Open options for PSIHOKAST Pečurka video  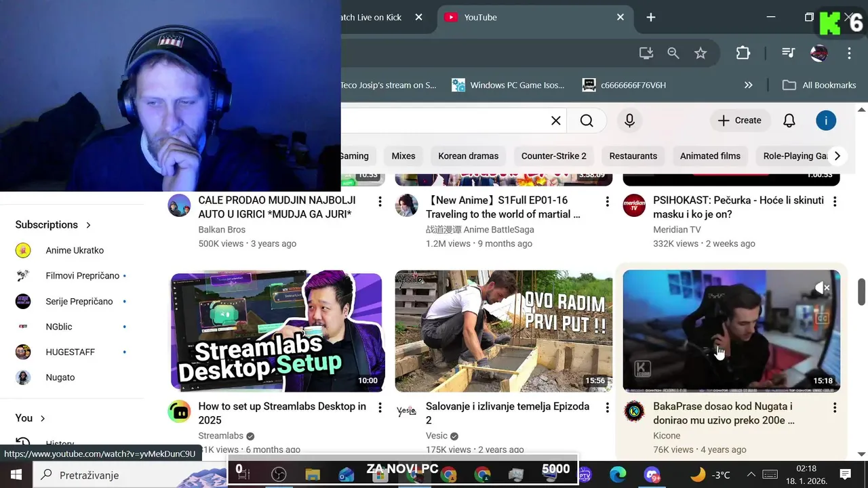point(835,201)
